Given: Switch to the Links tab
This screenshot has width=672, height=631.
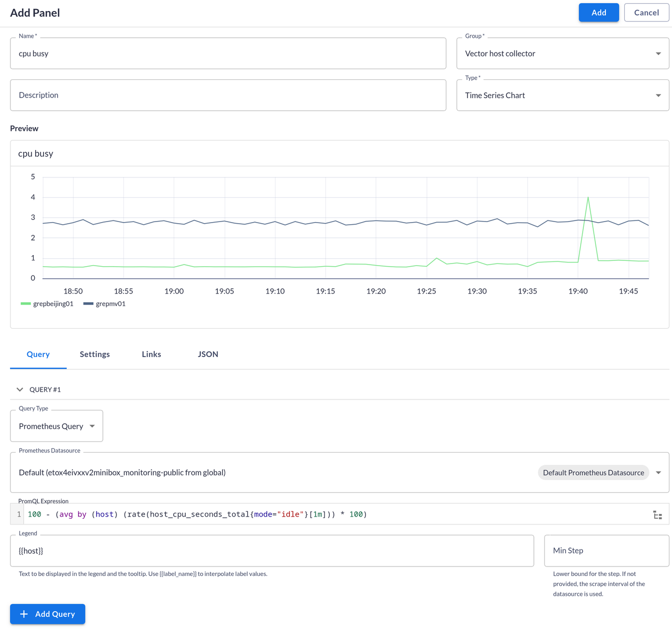Looking at the screenshot, I should tap(151, 354).
